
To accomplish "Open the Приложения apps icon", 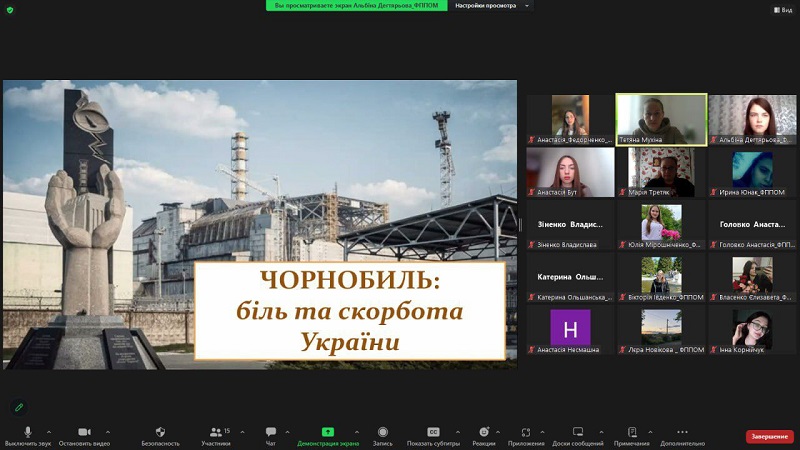I will tap(526, 432).
